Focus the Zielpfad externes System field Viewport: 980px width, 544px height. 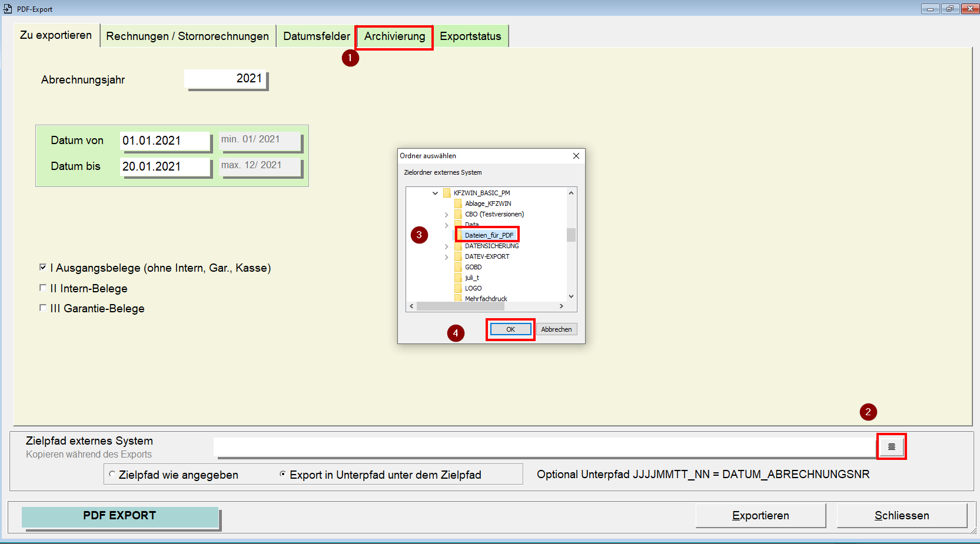pyautogui.click(x=544, y=447)
